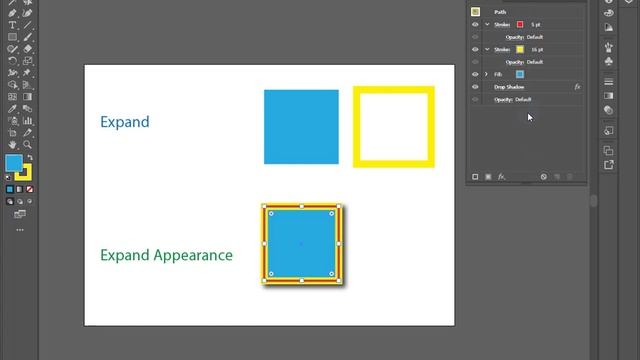Open the red stroke color swatch

520,24
